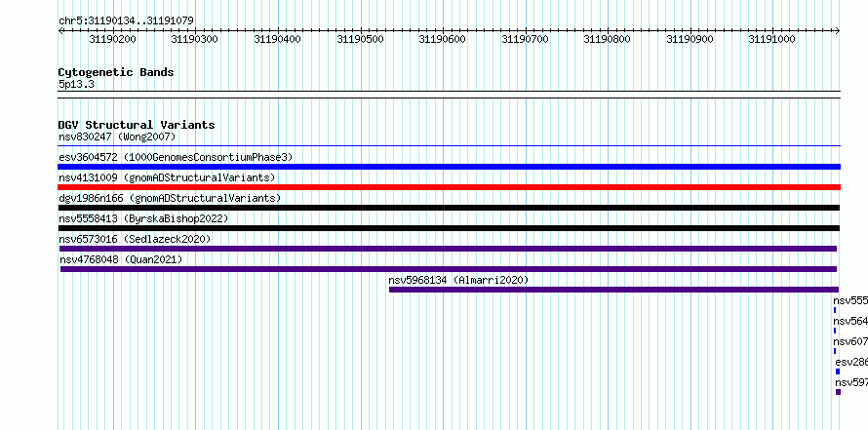The image size is (868, 430).
Task: Click the blue esv3604572 variant bar
Action: [449, 167]
